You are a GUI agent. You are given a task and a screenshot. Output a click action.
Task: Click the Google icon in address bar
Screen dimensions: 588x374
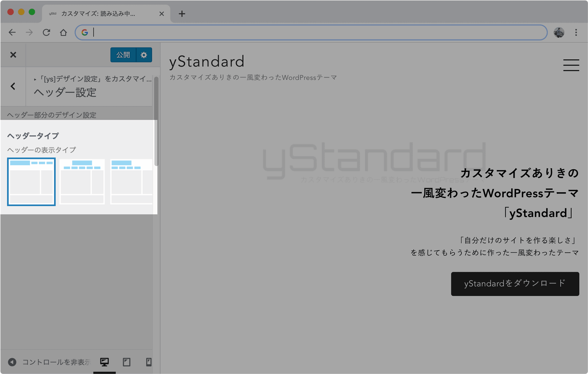[85, 32]
